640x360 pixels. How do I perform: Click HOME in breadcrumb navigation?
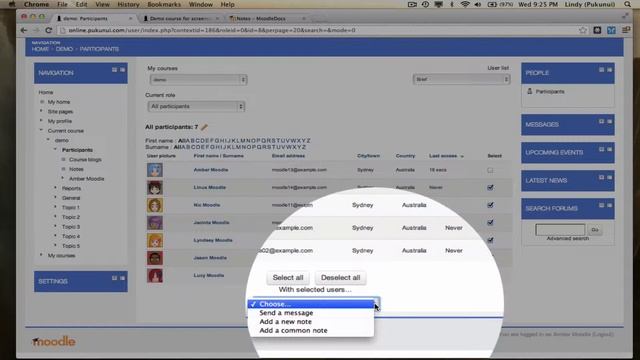(x=40, y=49)
